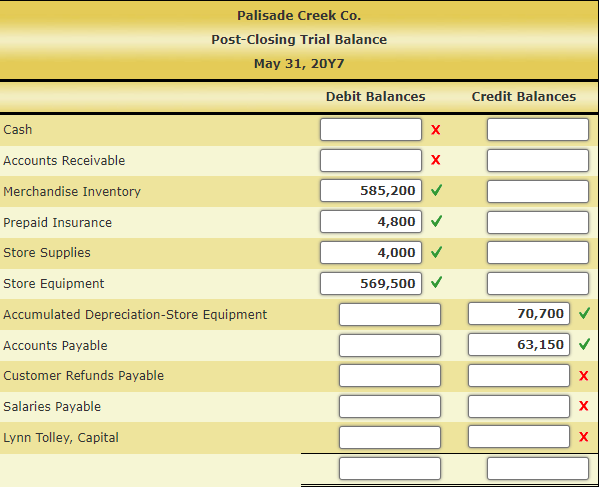Image resolution: width=599 pixels, height=487 pixels.
Task: Click the Merchandise Inventory debit field showing 585,200
Action: (x=371, y=191)
